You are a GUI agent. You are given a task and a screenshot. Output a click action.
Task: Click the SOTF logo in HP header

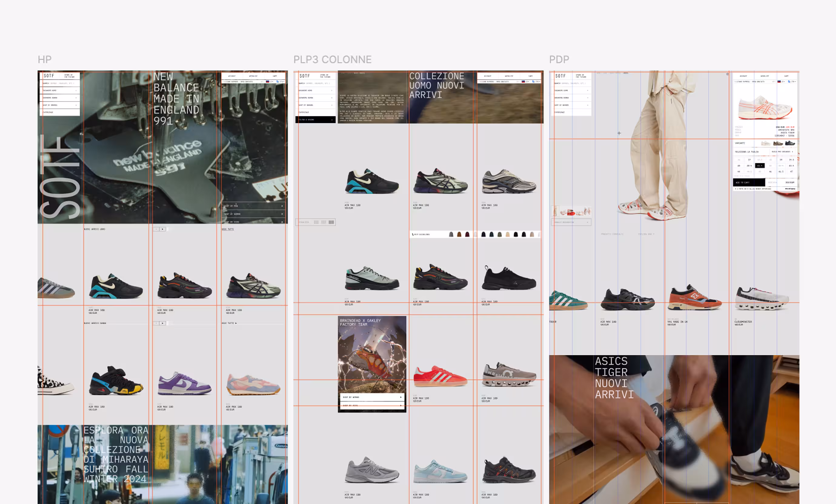(x=49, y=76)
